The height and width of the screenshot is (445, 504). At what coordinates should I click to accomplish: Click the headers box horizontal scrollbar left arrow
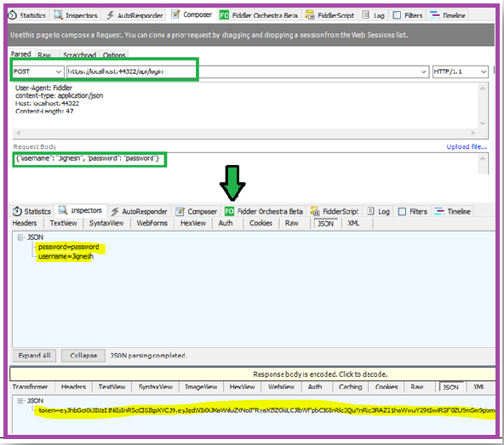coord(19,133)
